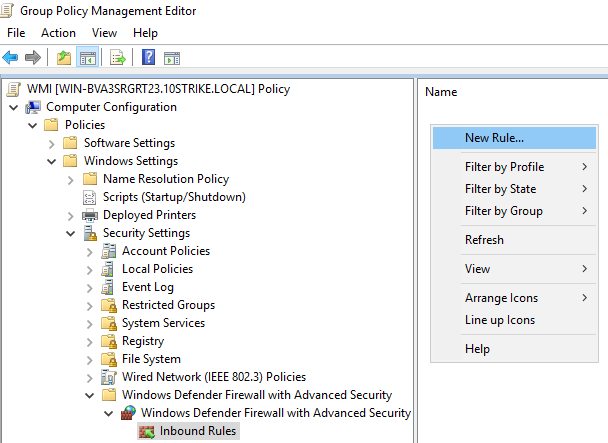Image resolution: width=608 pixels, height=443 pixels.
Task: Expand the Account Policies node
Action: pyautogui.click(x=90, y=252)
